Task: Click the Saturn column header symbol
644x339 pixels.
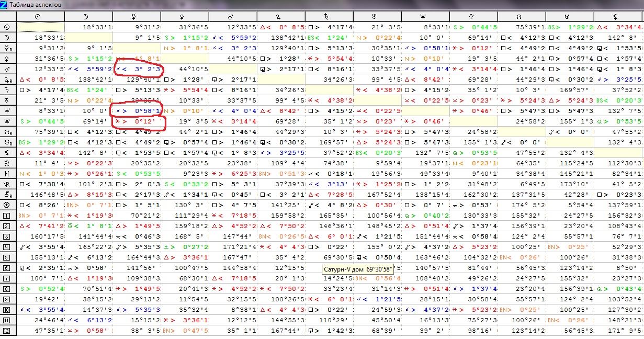Action: [x=329, y=17]
